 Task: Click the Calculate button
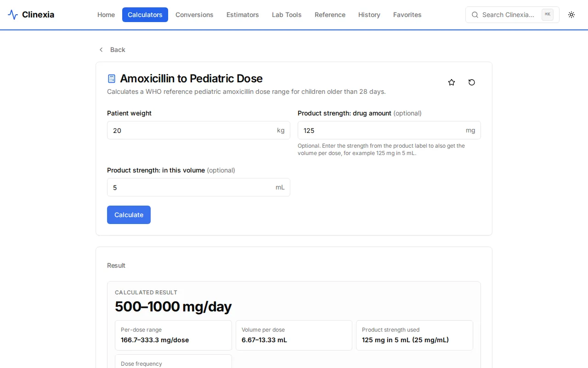(129, 215)
